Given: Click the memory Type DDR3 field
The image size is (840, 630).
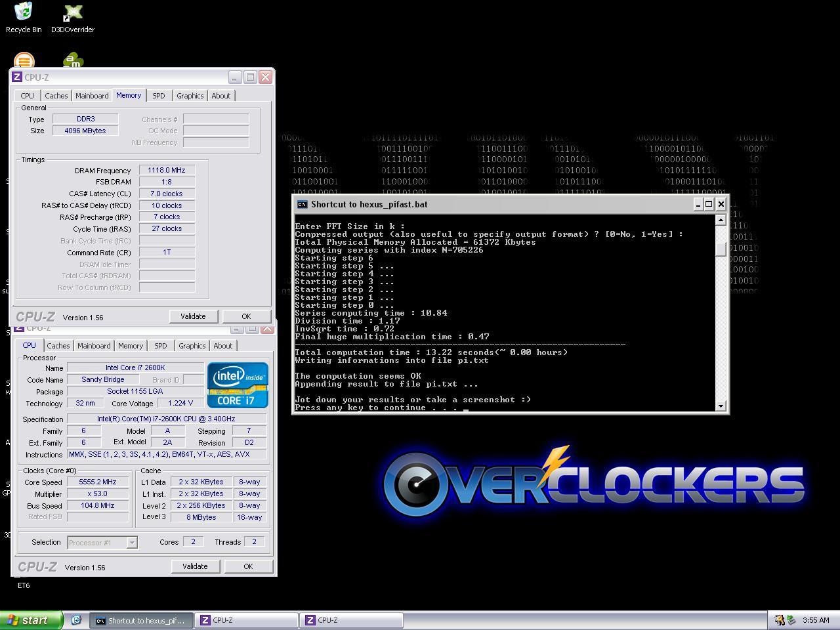Looking at the screenshot, I should tap(85, 119).
